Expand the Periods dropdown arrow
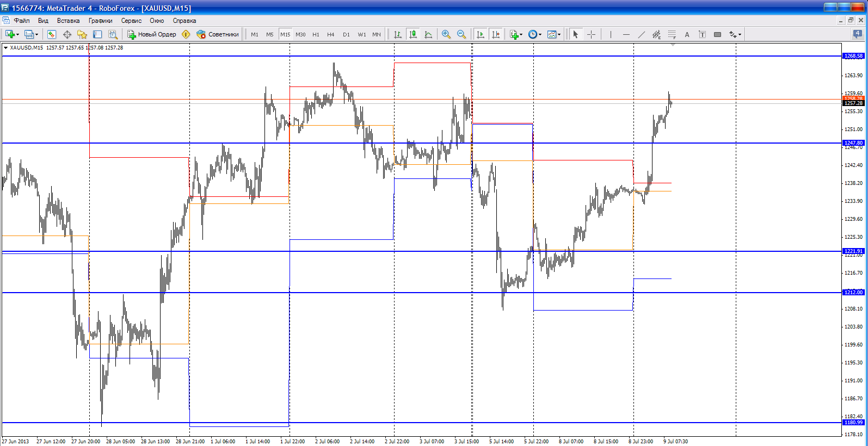Viewport: 868px width, 446px height. [x=540, y=34]
